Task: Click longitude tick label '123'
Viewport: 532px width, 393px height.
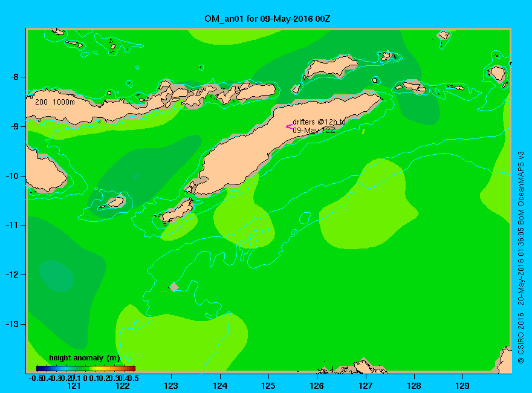Action: coord(171,386)
